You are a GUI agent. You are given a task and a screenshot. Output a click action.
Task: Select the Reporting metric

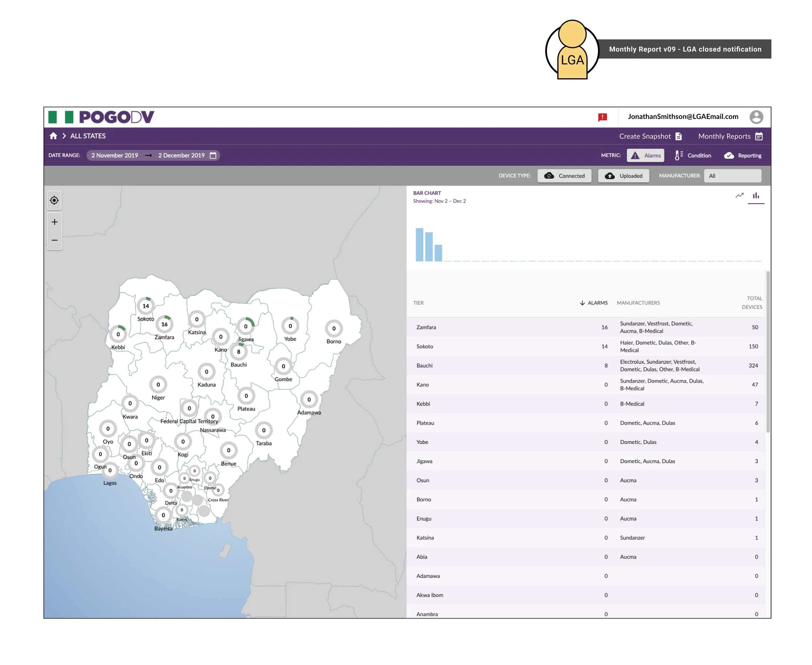click(742, 155)
